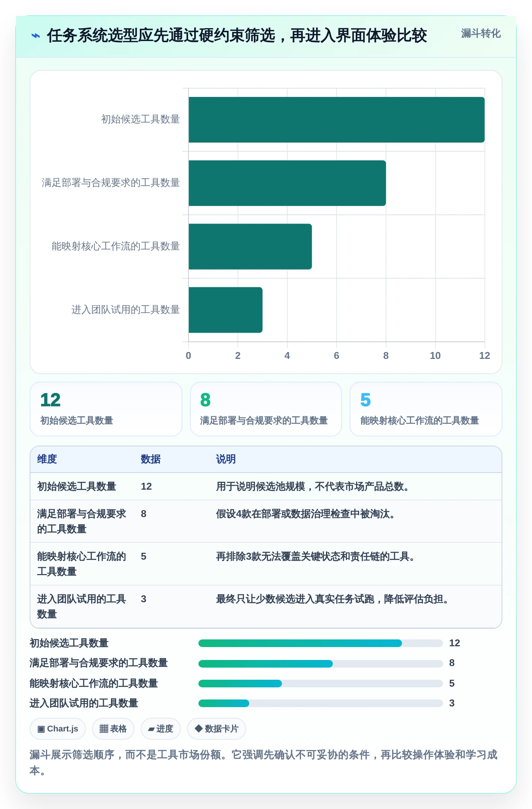532x809 pixels.
Task: Click the x-axis tick label 6
Action: pyautogui.click(x=336, y=356)
